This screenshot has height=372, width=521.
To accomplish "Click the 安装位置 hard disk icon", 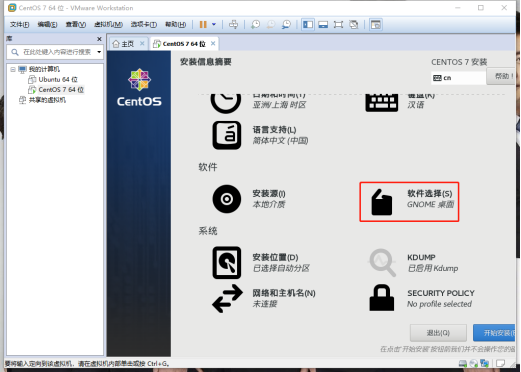I will [x=227, y=263].
